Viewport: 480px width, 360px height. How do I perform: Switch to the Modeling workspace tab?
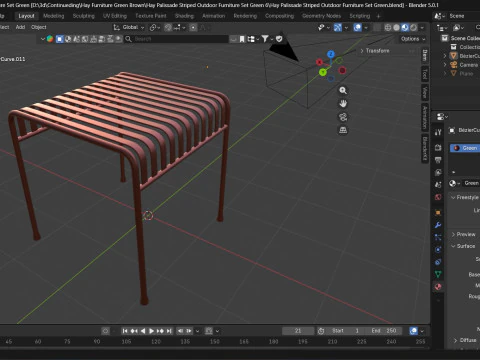coord(53,16)
